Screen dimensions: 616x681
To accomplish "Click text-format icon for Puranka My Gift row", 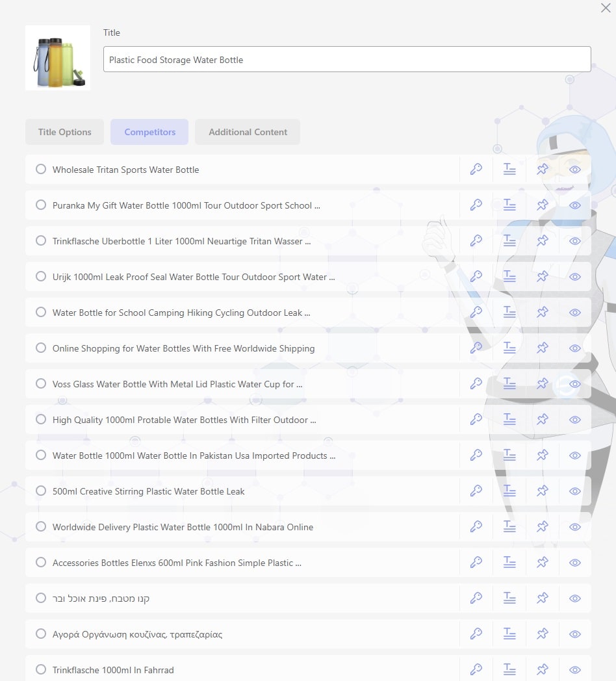I will (x=509, y=205).
